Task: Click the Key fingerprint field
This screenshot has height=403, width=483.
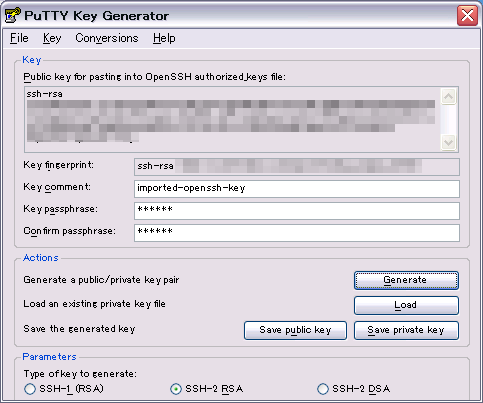Action: coord(297,167)
